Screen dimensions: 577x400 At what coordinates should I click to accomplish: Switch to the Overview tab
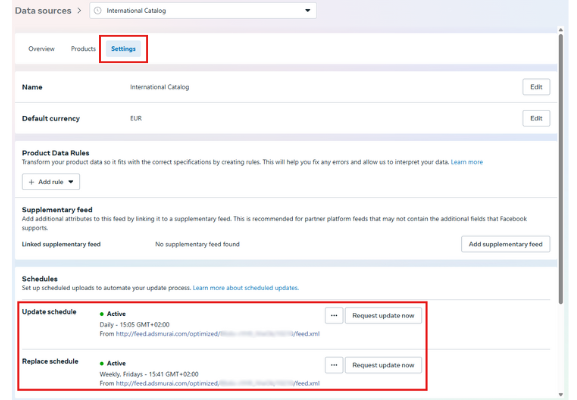[x=41, y=49]
